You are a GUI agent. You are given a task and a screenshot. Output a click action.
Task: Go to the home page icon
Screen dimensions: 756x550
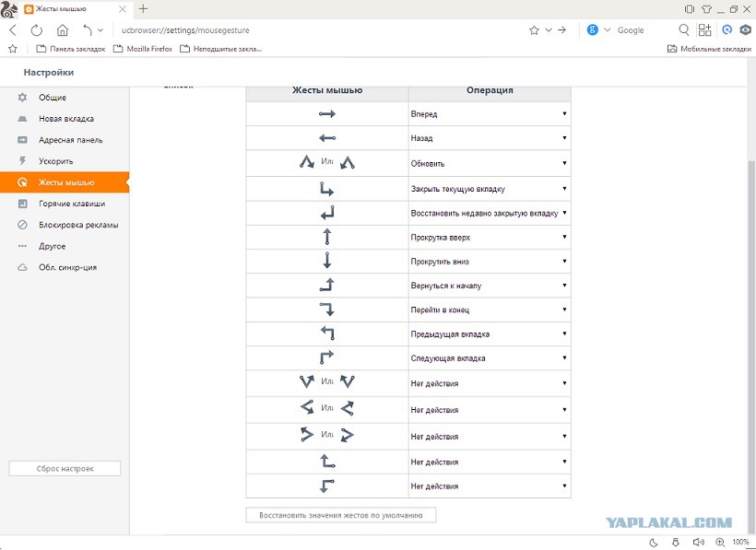pos(62,30)
